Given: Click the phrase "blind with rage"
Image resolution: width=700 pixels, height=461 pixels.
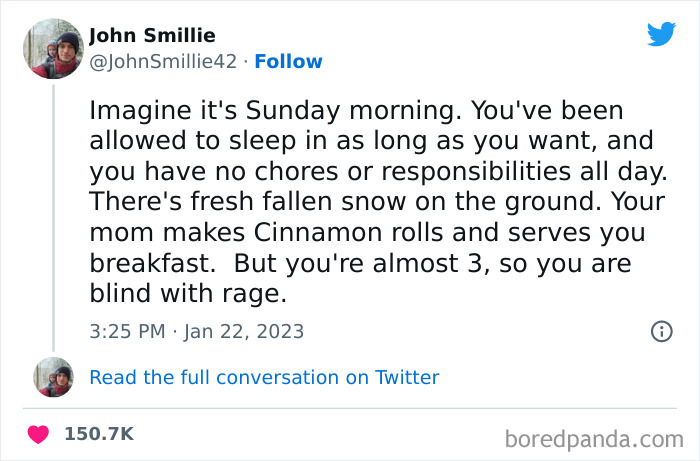Looking at the screenshot, I should pos(188,293).
